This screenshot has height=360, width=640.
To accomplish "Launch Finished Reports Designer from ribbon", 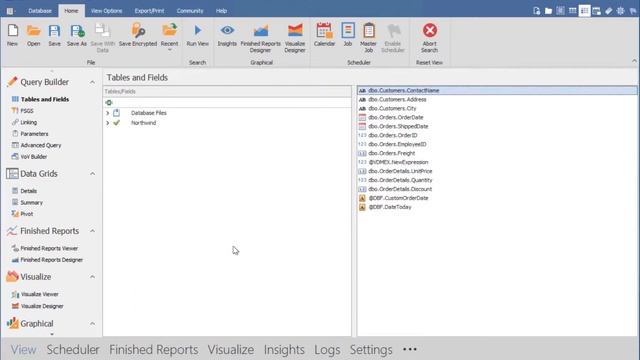I will tap(260, 38).
